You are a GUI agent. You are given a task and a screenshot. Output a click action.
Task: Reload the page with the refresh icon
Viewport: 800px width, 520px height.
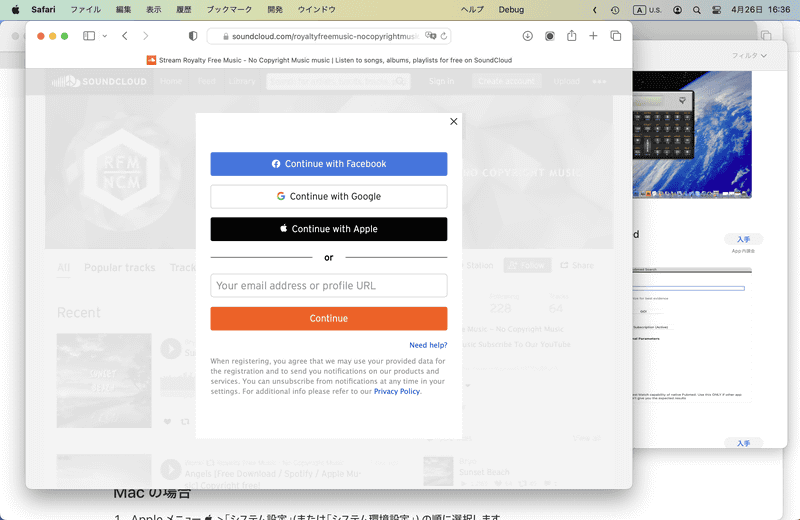[x=444, y=36]
